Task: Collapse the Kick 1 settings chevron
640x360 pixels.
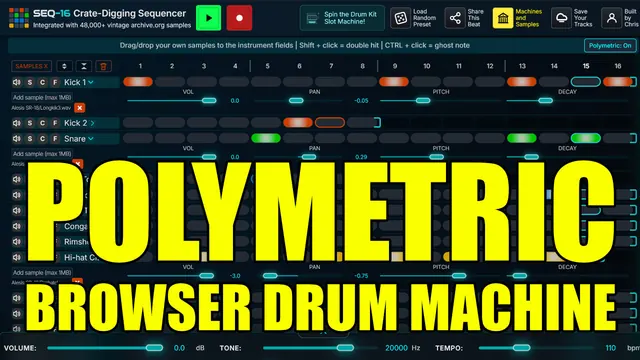Action: 91,82
